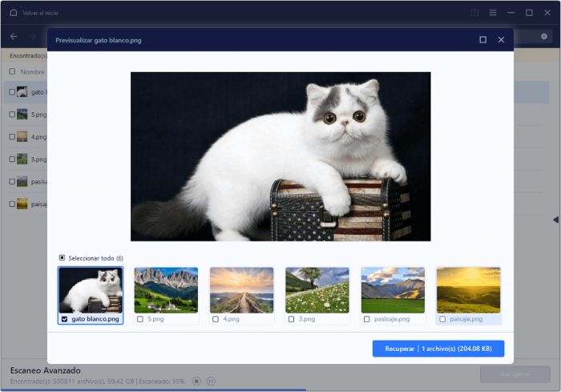The width and height of the screenshot is (561, 392).
Task: Click the home icon beside Volver al inicio
Action: pos(14,13)
